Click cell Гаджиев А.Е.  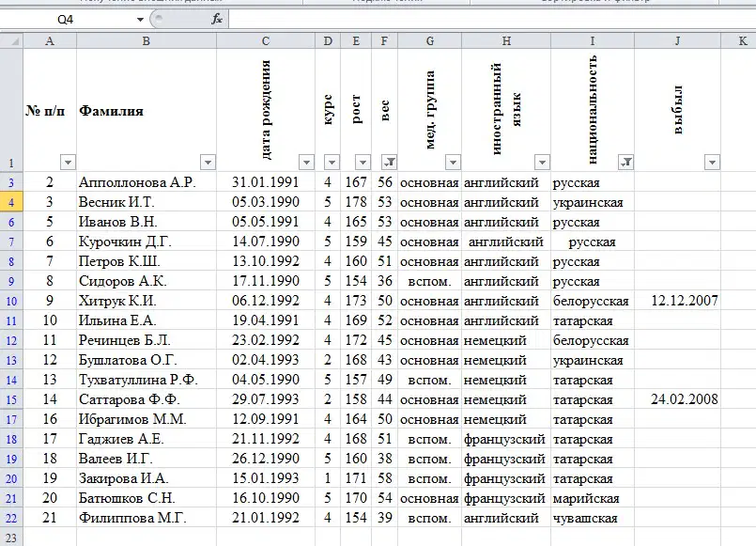point(147,439)
